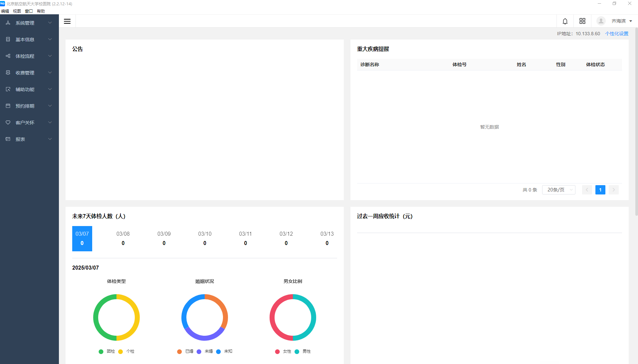Open the 帮助 menu in menu bar
638x364 pixels.
click(41, 11)
